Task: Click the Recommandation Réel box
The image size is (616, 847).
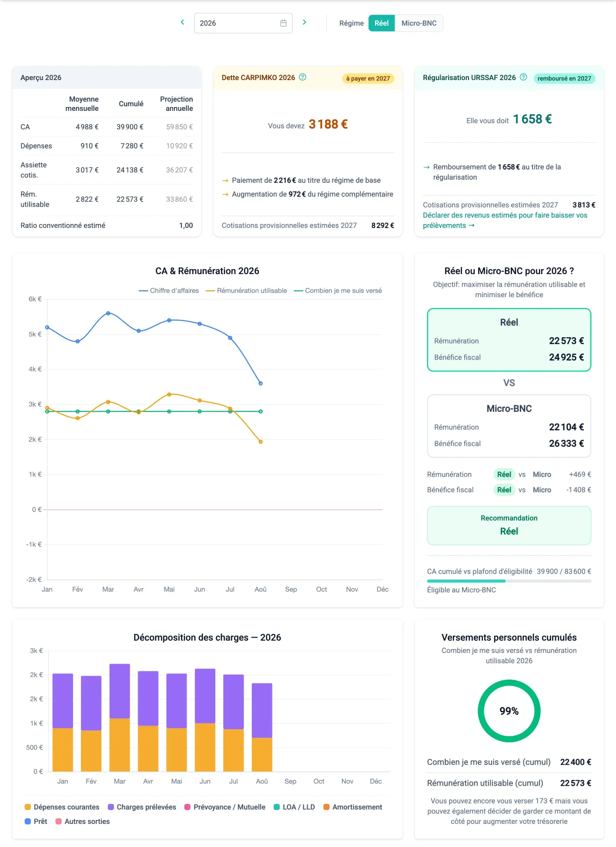Action: point(509,526)
